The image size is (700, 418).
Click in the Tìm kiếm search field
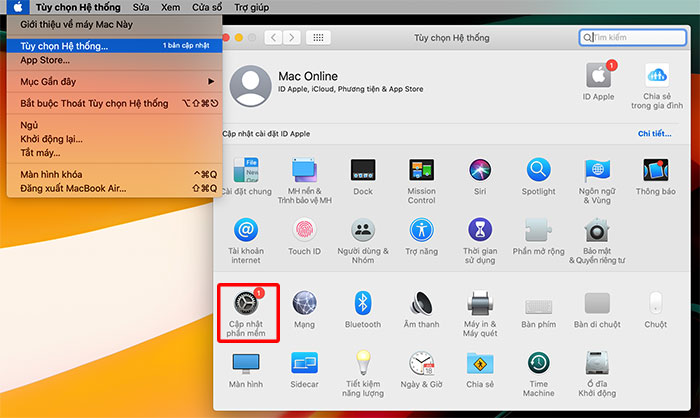click(x=633, y=38)
